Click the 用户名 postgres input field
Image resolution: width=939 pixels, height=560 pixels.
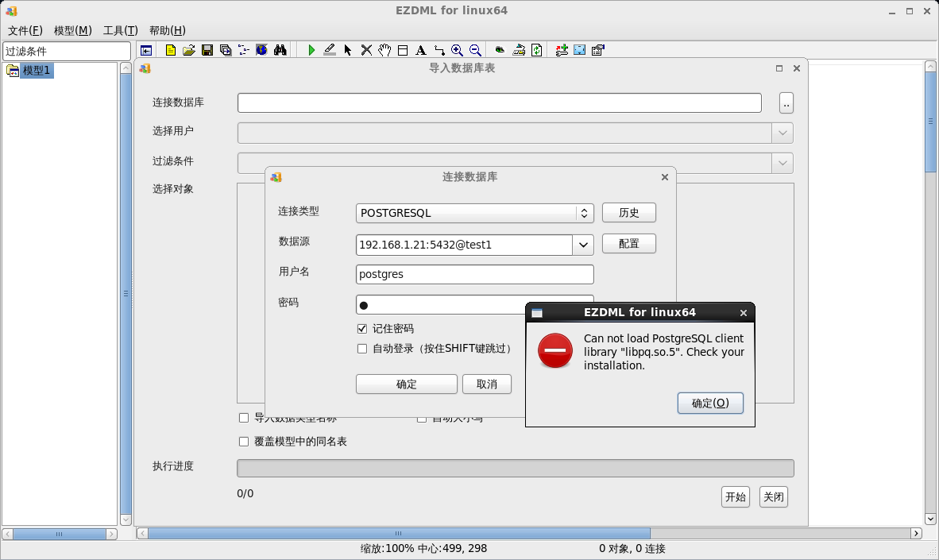coord(475,274)
